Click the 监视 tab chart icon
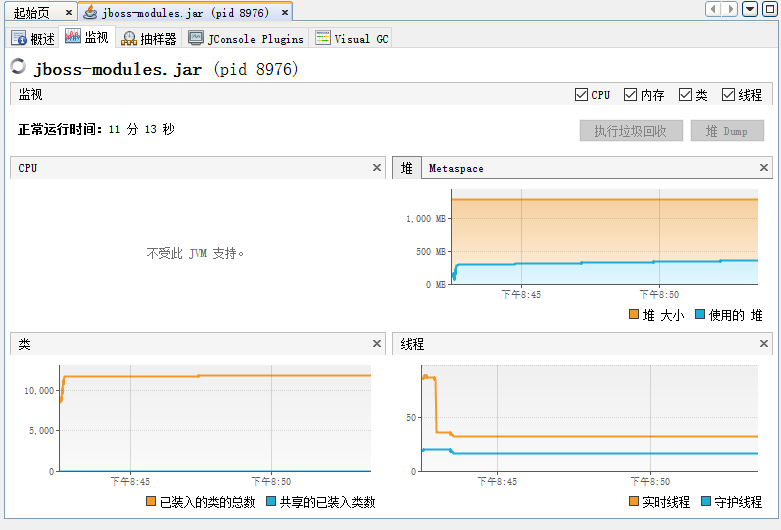The image size is (781, 530). 73,36
